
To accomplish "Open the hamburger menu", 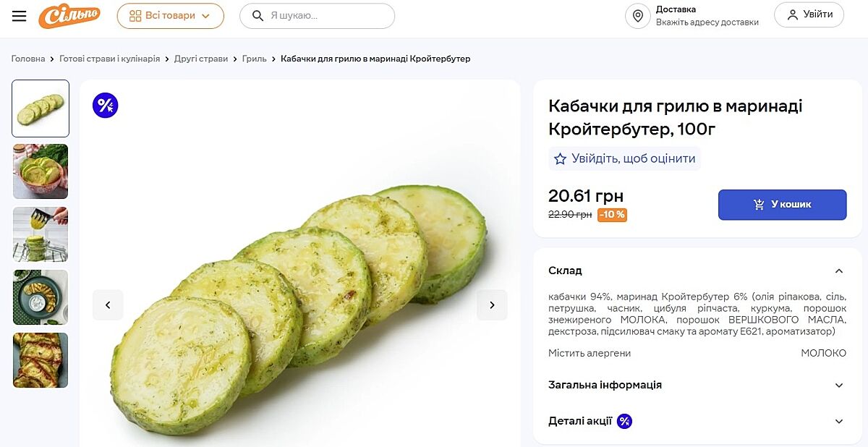I will pos(19,15).
